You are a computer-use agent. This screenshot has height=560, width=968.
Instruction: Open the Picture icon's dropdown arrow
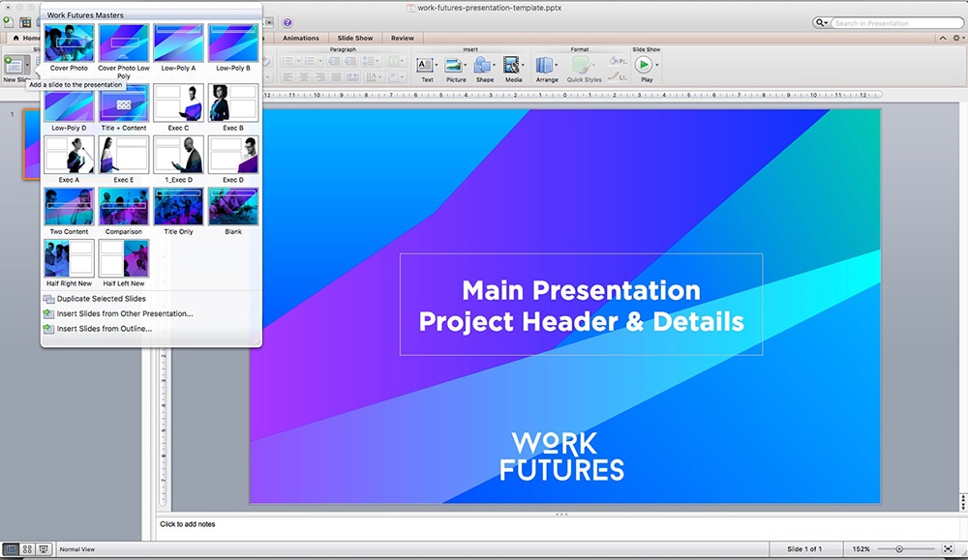pyautogui.click(x=465, y=64)
